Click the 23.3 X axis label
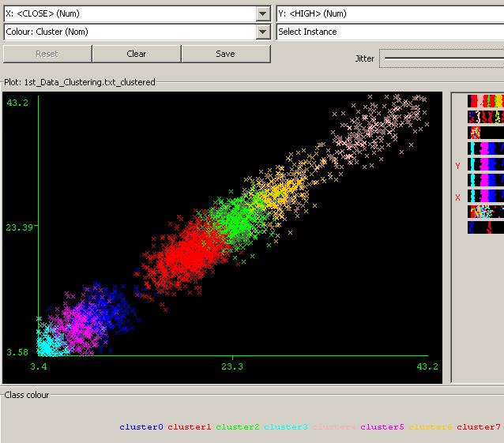This screenshot has width=504, height=443. tap(232, 366)
